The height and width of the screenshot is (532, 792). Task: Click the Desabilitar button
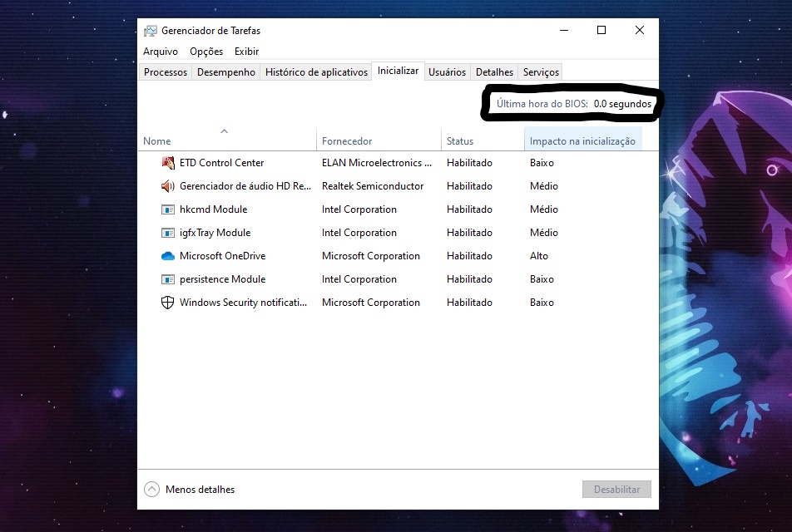(616, 489)
